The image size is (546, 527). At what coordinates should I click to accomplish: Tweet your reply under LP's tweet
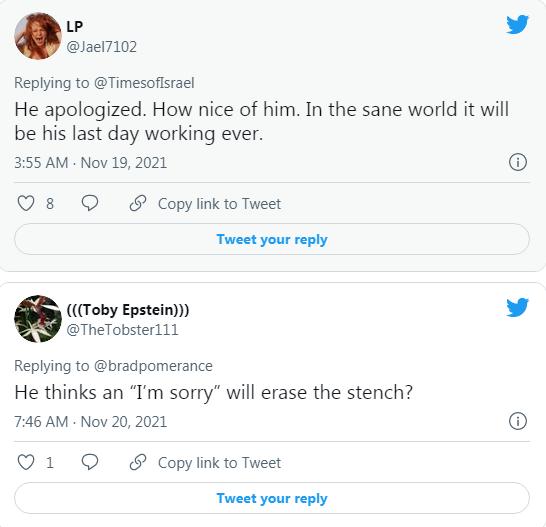(x=272, y=239)
